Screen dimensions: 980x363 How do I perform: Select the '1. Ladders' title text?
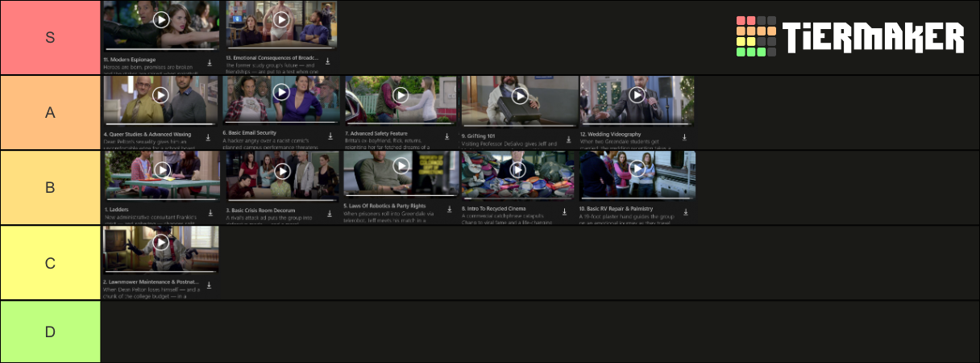click(117, 210)
